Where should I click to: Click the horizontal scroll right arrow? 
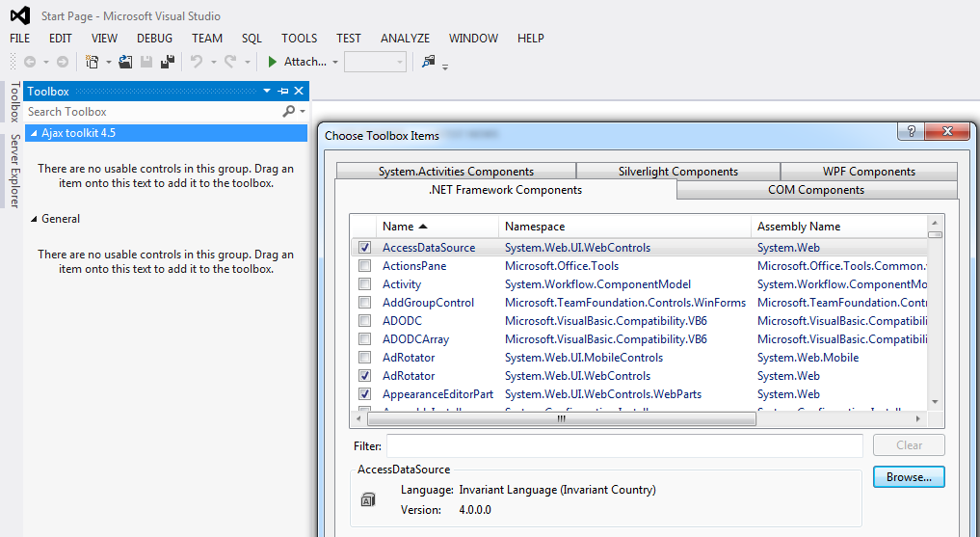point(918,418)
